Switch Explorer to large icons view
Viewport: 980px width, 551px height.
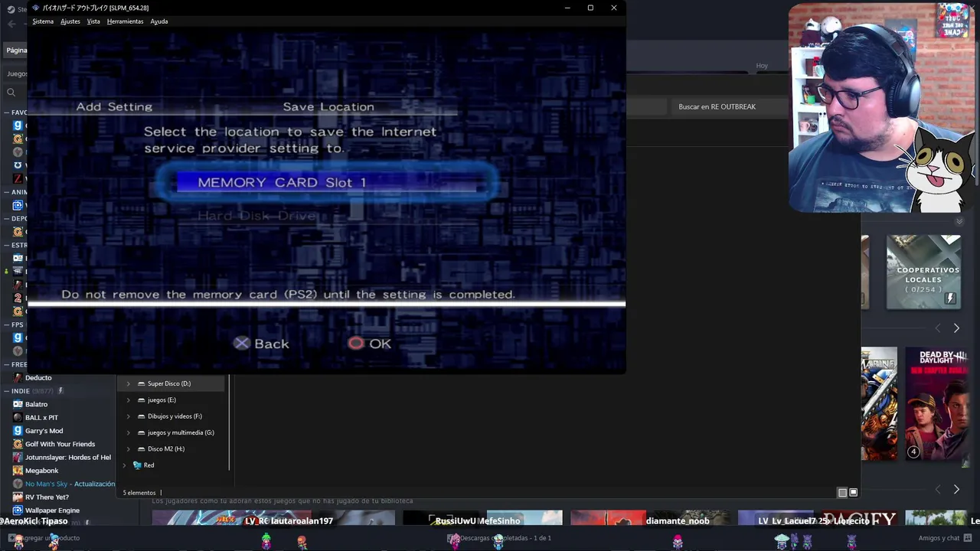(854, 493)
